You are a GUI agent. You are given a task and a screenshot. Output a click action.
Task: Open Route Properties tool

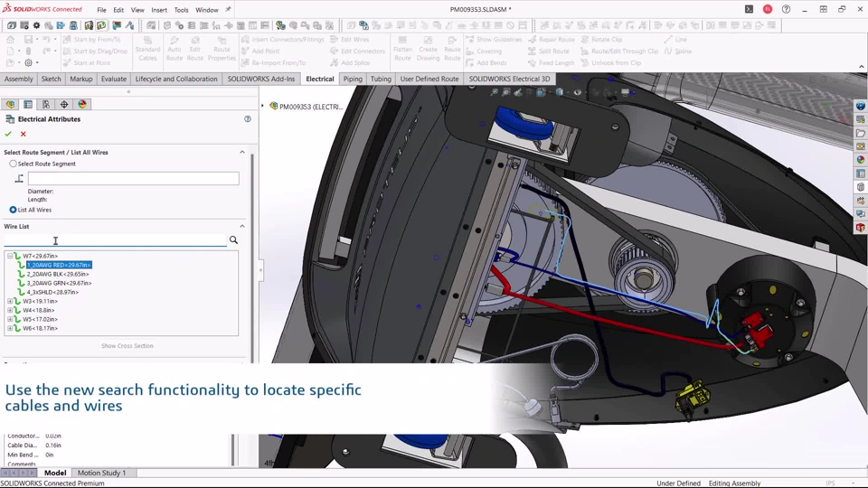222,49
